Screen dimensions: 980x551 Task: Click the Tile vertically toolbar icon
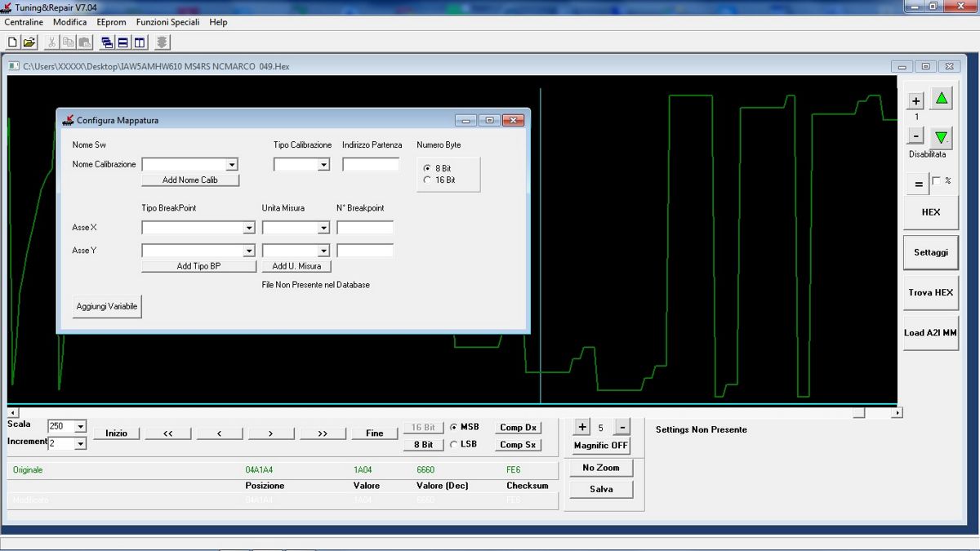click(139, 42)
